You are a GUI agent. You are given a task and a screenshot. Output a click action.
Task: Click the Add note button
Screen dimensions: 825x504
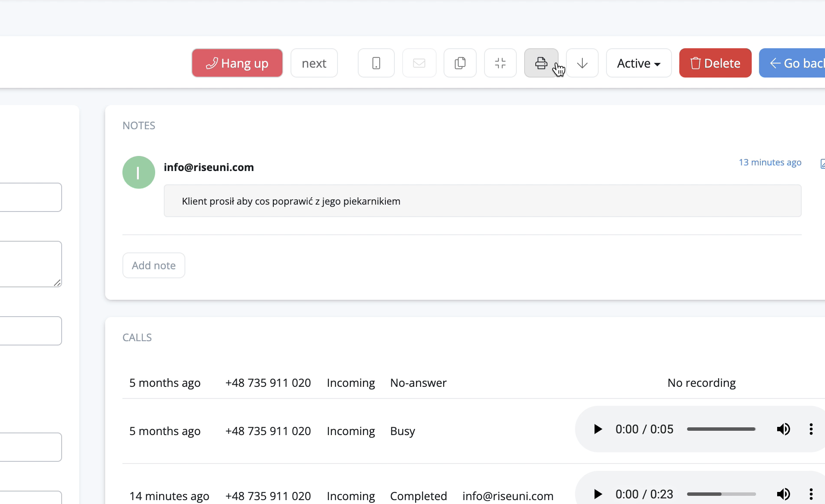[x=153, y=265]
